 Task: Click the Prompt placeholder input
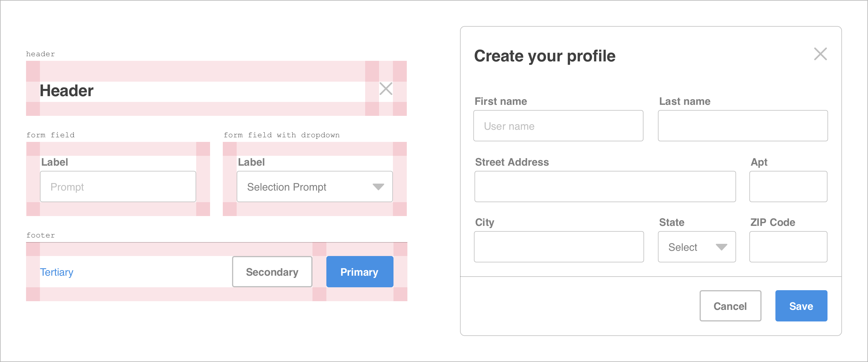[x=117, y=187]
